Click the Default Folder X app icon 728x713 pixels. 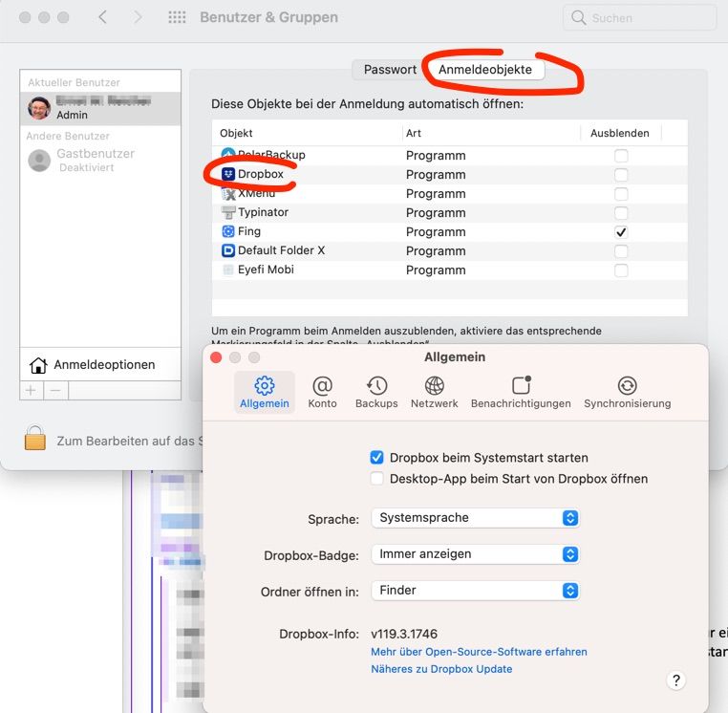(228, 250)
